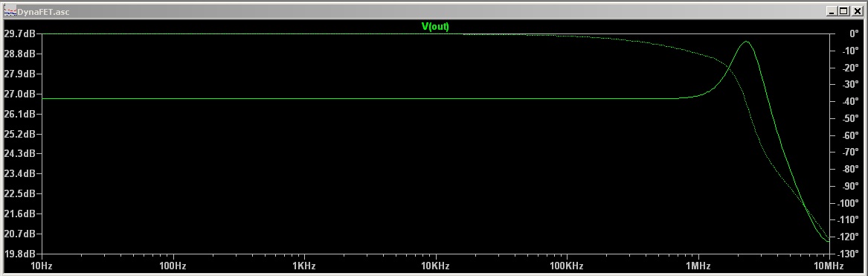Minimize the DynaFET.asc plot window

click(832, 11)
